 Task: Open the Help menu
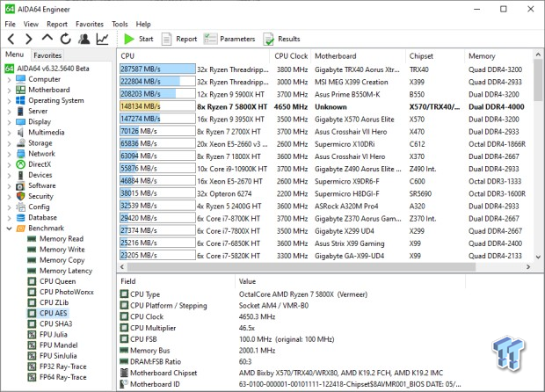[x=143, y=24]
